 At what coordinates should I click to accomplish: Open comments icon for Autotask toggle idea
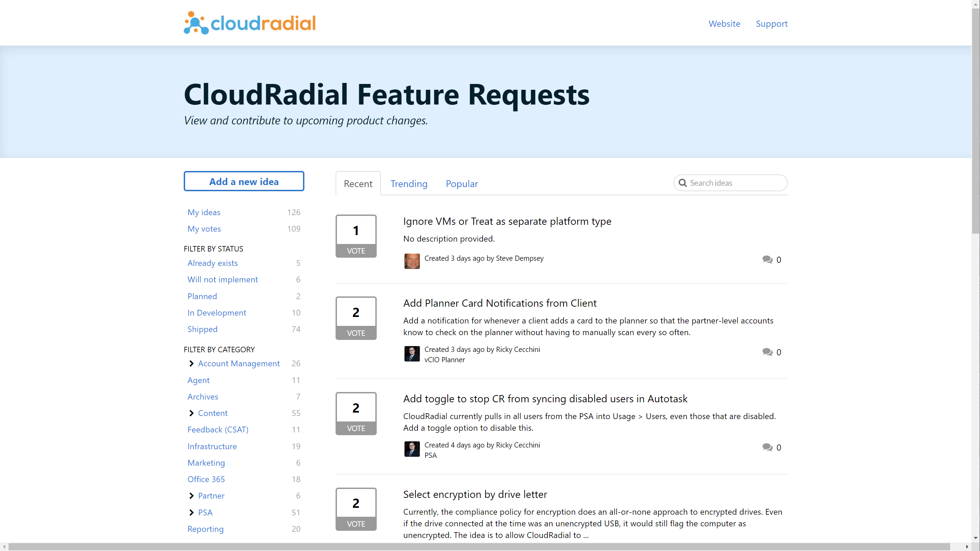[x=767, y=447]
